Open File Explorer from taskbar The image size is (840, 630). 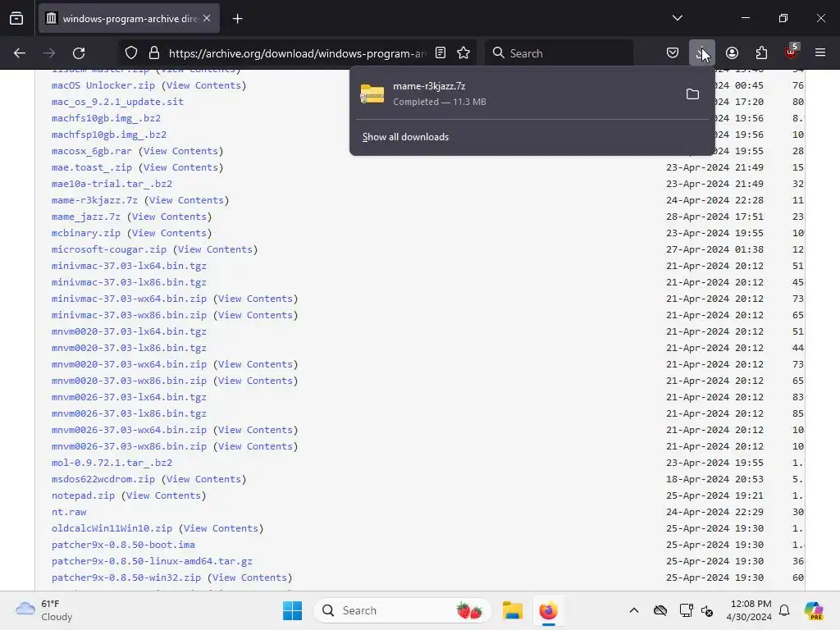(x=512, y=610)
